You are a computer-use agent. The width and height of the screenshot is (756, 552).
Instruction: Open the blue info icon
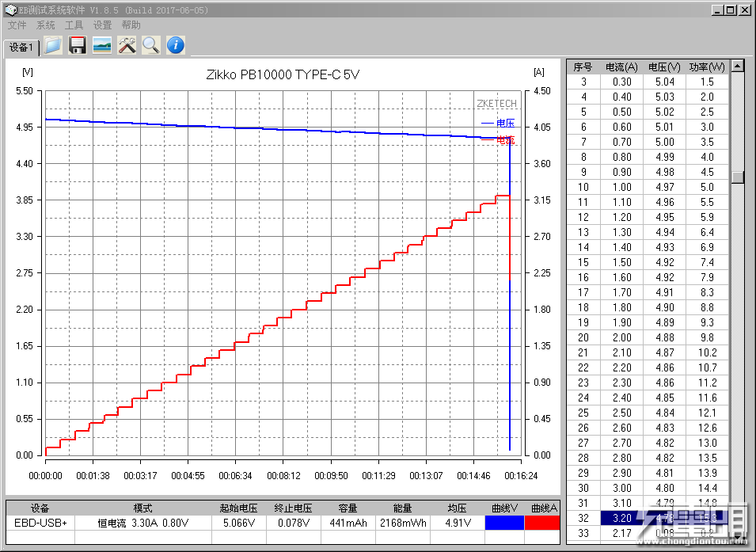click(x=176, y=45)
